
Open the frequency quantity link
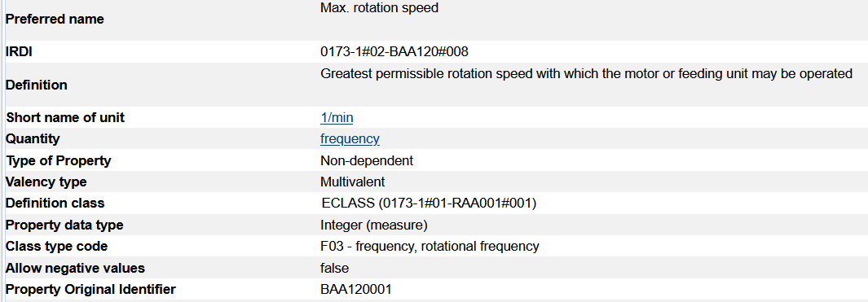350,139
